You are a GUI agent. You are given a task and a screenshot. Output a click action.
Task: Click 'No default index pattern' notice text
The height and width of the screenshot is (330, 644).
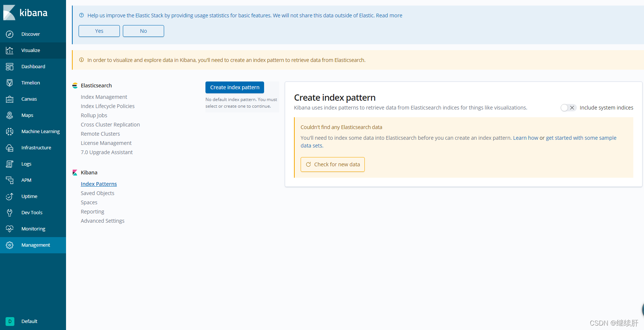(241, 103)
